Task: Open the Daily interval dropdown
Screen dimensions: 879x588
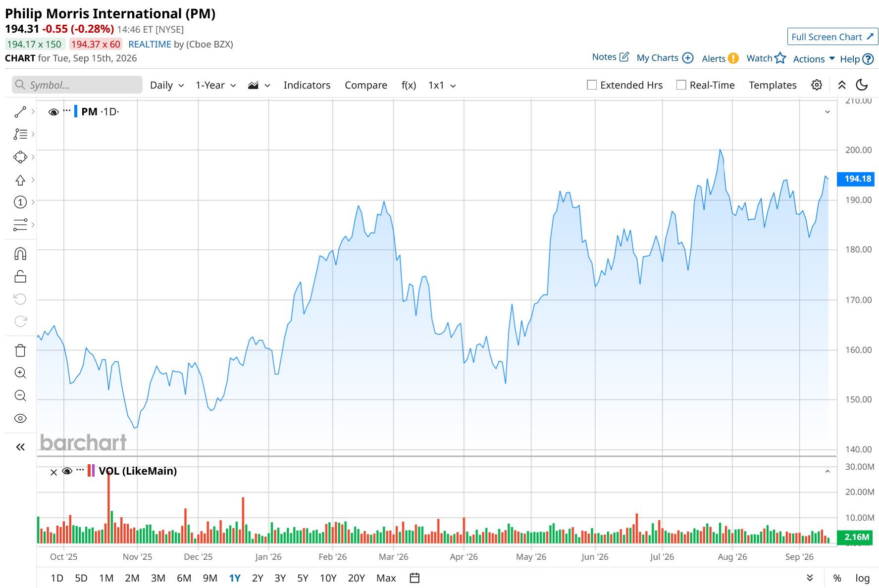Action: click(167, 85)
